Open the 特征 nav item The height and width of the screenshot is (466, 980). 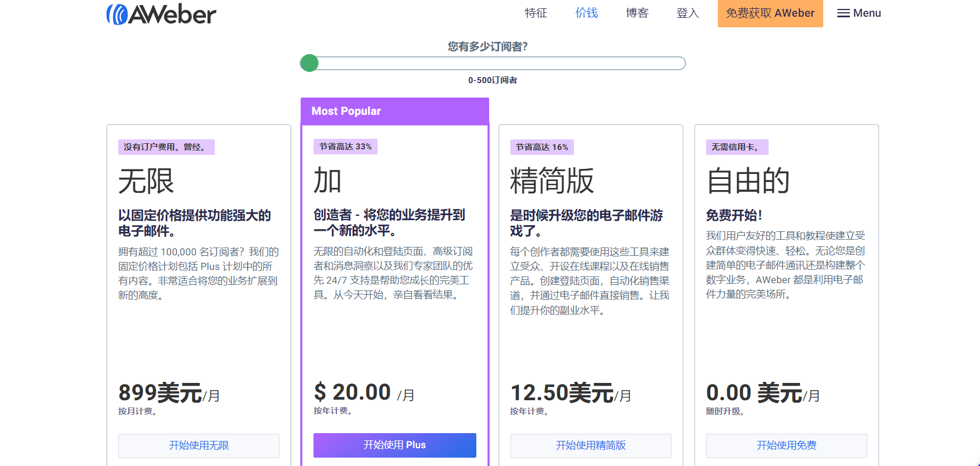pos(536,13)
